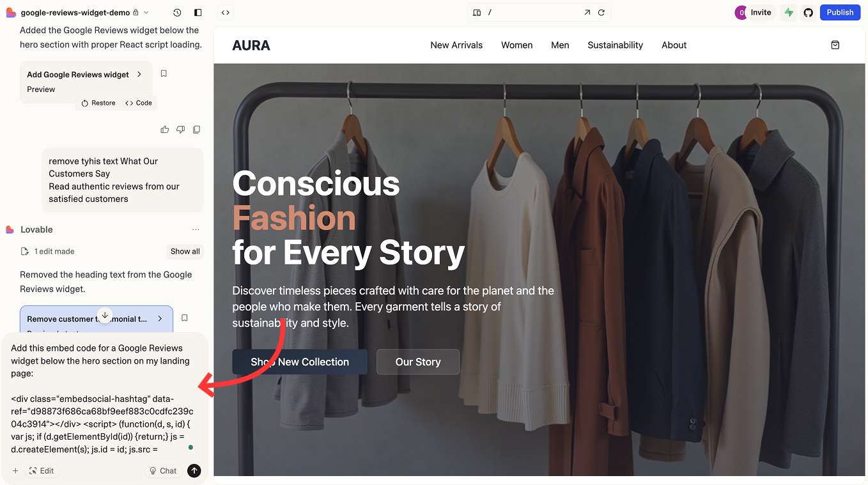Image resolution: width=868 pixels, height=485 pixels.
Task: Toggle the sidebar layout icon
Action: [x=198, y=12]
